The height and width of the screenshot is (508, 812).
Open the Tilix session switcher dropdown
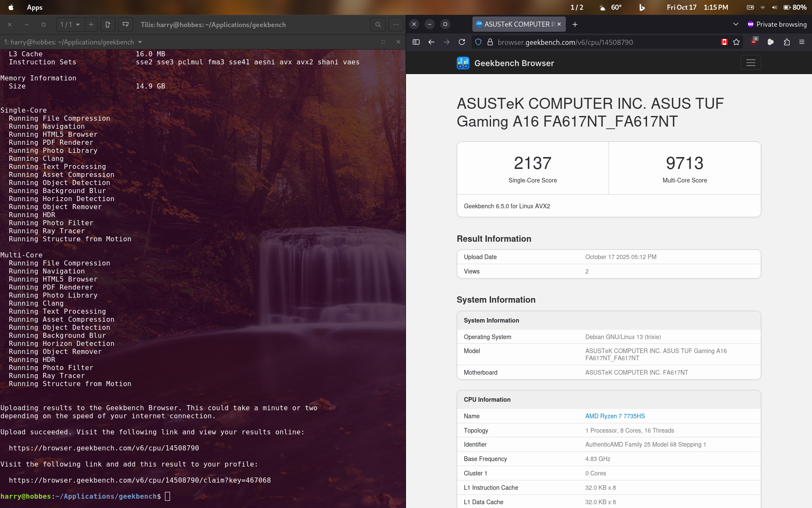(x=70, y=25)
